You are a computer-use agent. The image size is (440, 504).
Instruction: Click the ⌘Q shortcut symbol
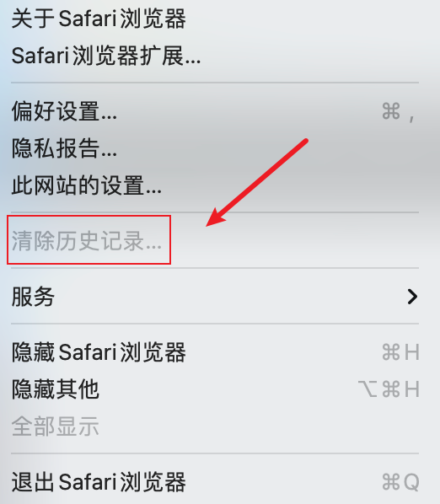tap(400, 482)
